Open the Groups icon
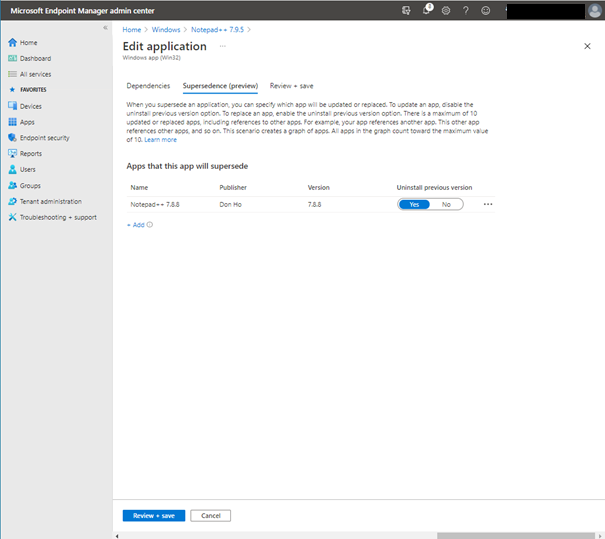Screen dimensions: 605x539 12,186
